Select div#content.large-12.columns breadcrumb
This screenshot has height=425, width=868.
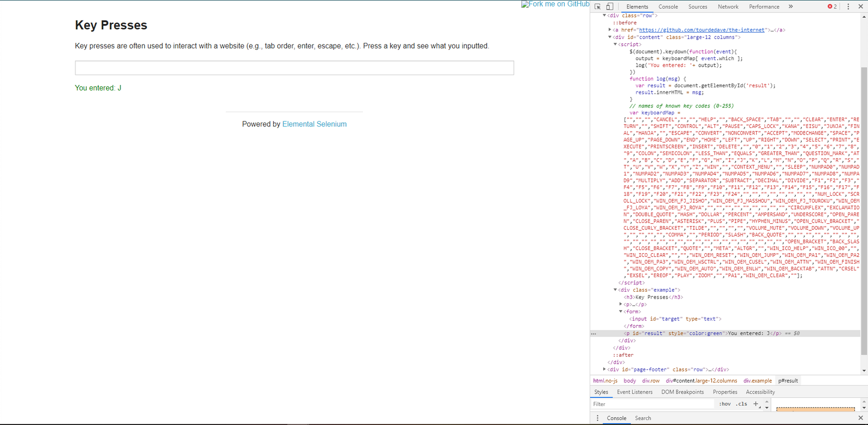pos(701,381)
